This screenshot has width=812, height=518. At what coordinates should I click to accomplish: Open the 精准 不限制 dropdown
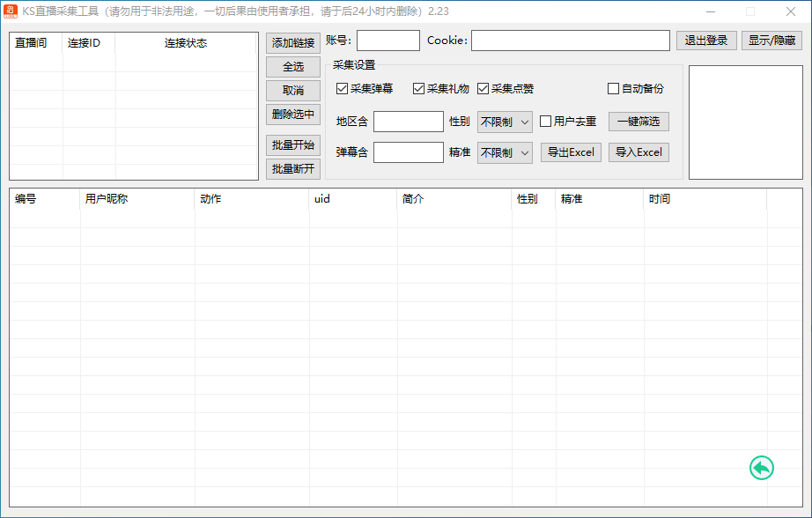point(504,152)
